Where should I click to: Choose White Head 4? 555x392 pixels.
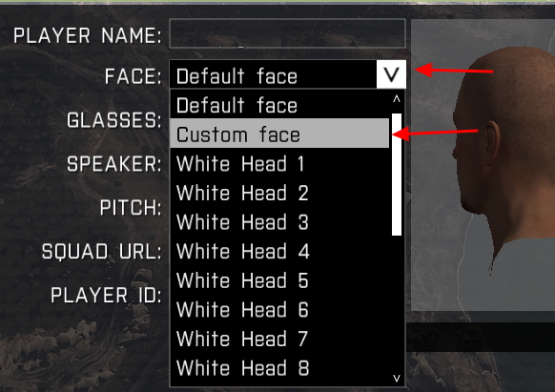[x=279, y=251]
